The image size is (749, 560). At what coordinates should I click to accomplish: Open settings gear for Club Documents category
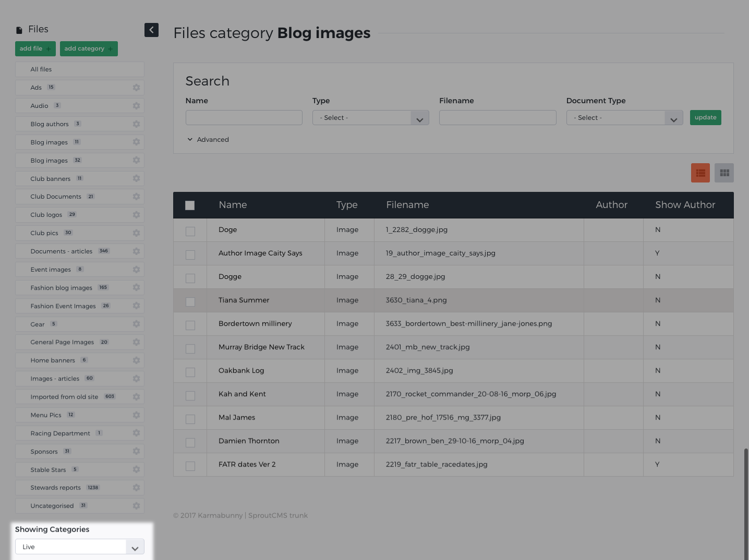(x=136, y=197)
